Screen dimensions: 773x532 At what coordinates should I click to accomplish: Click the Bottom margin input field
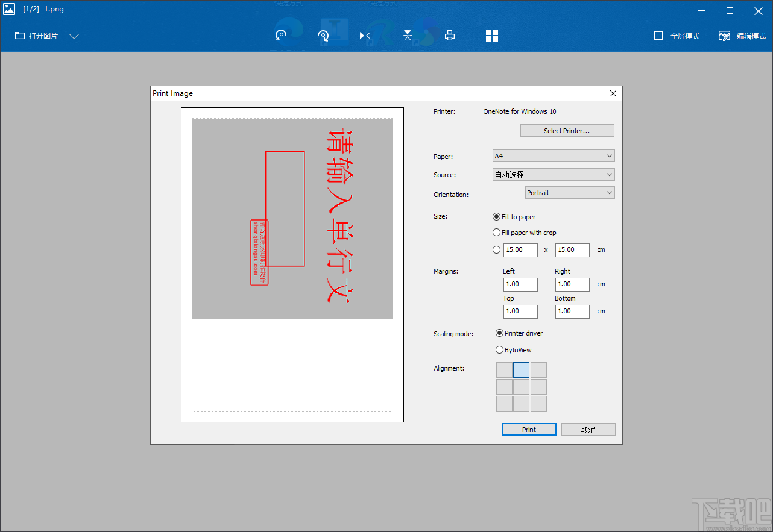(572, 311)
